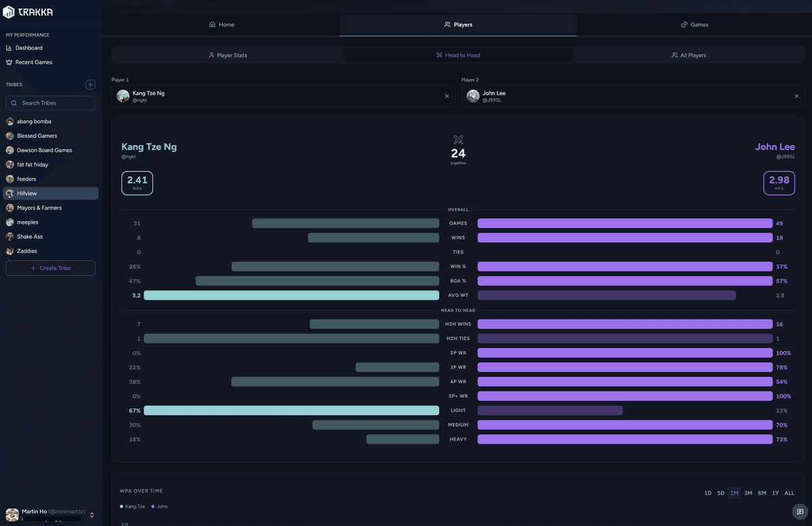Select the abang bomba tribe
Screen dimensions: 812x526
point(50,122)
